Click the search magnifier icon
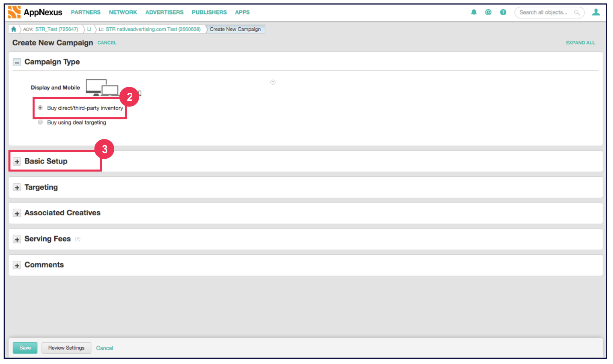Viewport: 613px width, 364px height. click(577, 12)
